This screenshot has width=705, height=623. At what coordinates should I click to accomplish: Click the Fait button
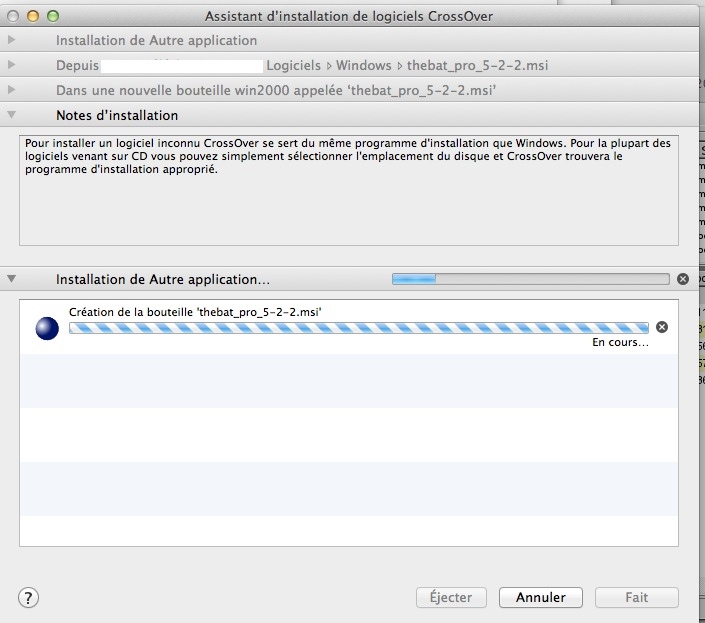coord(636,597)
